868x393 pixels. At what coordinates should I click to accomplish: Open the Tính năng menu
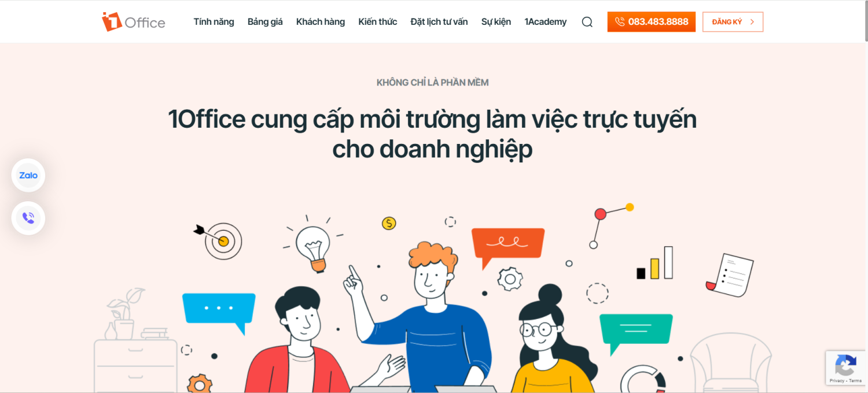pos(214,22)
